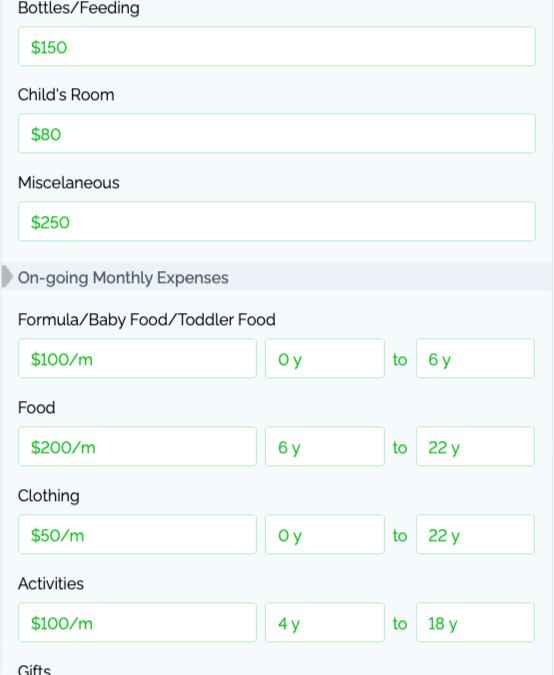Click the Activities label

click(51, 584)
